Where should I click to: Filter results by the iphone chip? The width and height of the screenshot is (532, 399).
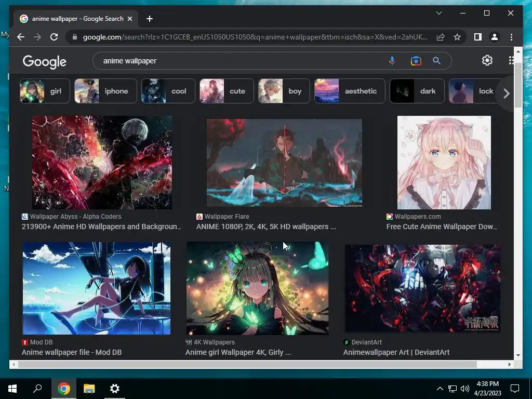105,91
